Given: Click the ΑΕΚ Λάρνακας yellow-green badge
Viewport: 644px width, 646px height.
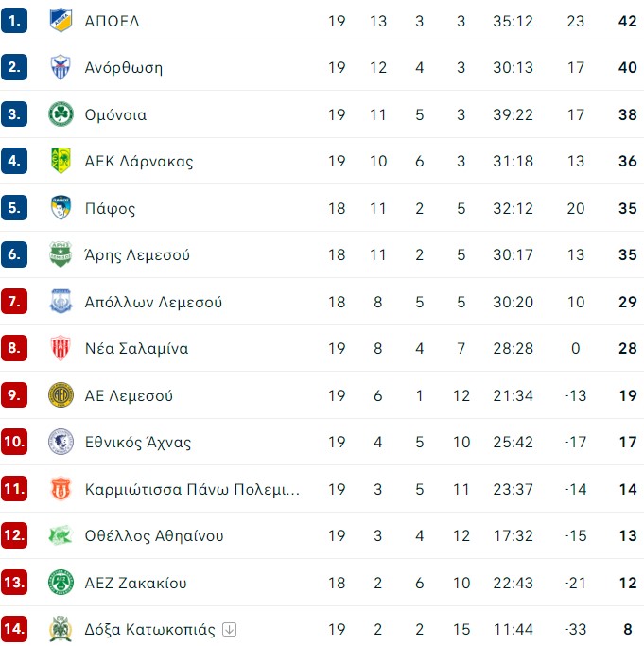Looking at the screenshot, I should coord(61,161).
